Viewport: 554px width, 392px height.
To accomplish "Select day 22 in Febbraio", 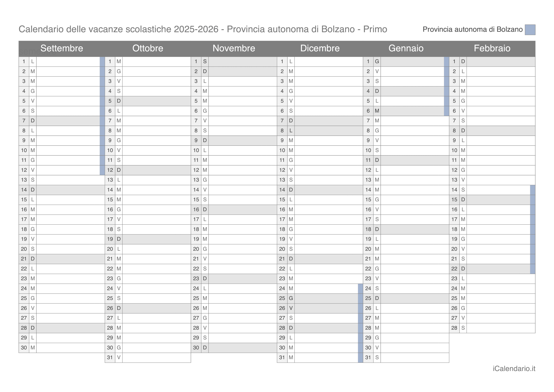I will (x=455, y=269).
